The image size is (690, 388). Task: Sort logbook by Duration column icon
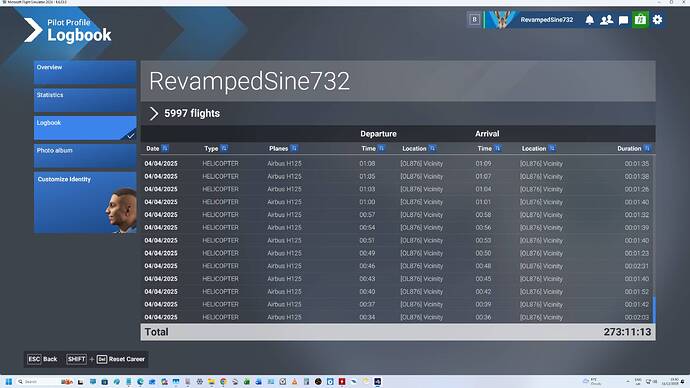pos(647,148)
